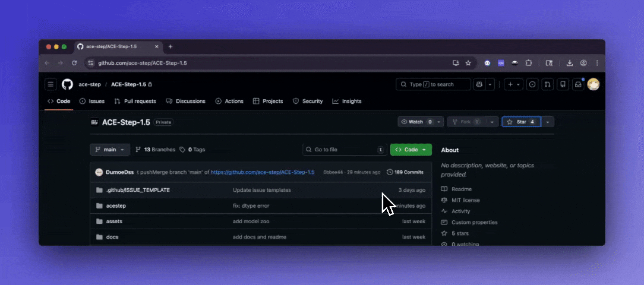
Task: Click the github.com address bar URL
Action: 143,64
